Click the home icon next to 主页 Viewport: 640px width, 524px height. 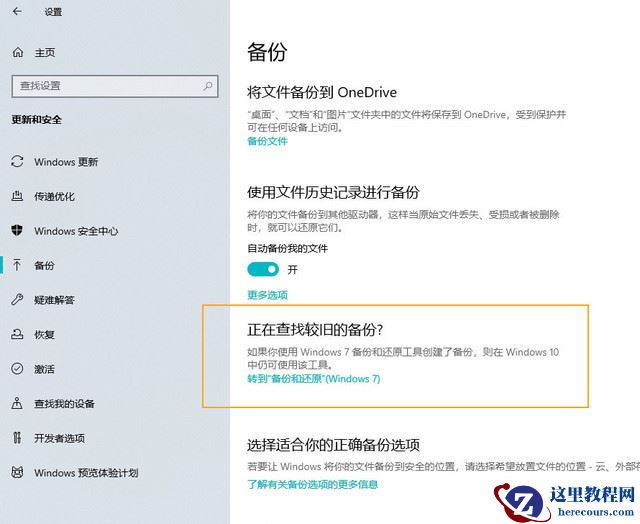coord(18,52)
